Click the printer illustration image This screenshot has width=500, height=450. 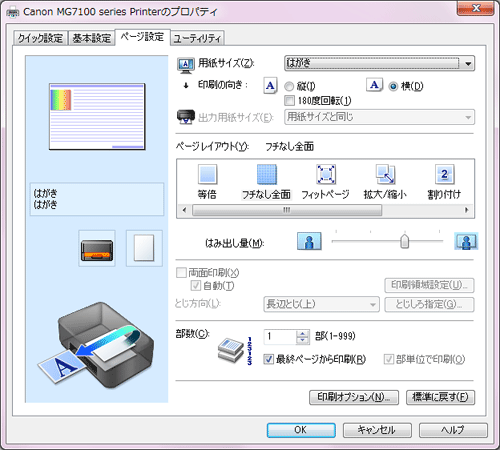(x=96, y=345)
